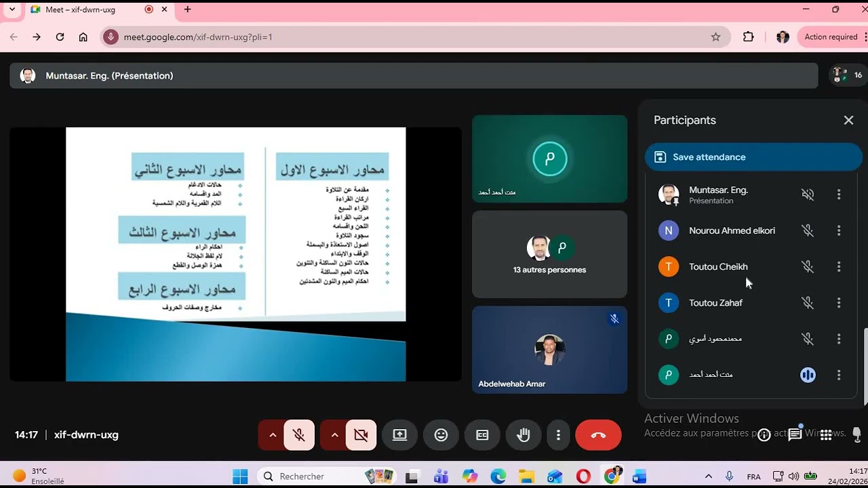
Task: Open the weather widget showing 31°C
Action: pos(39,476)
